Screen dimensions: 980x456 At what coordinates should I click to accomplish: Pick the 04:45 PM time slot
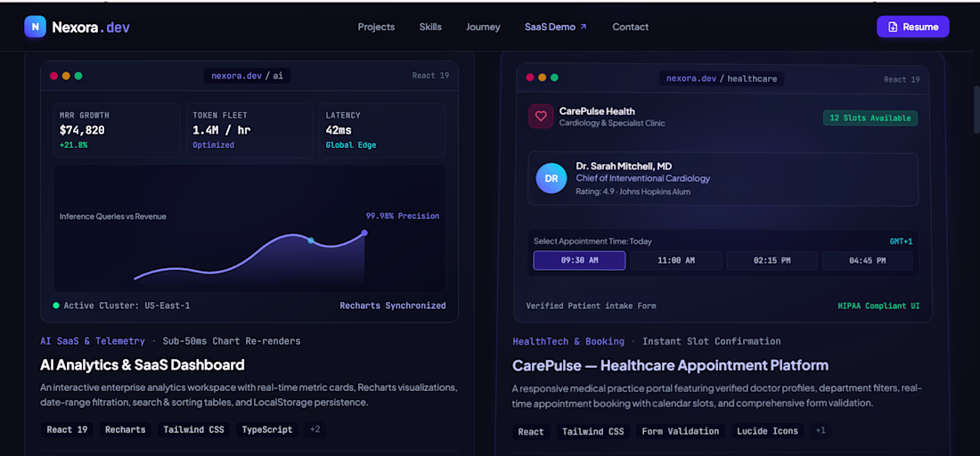tap(868, 260)
